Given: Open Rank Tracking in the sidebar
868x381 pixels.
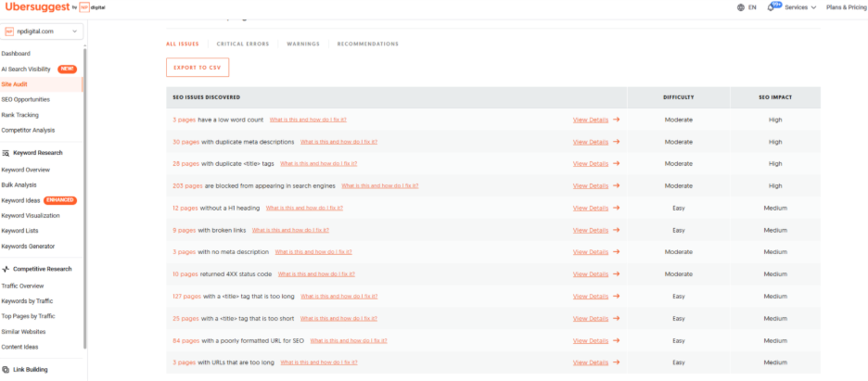Looking at the screenshot, I should coord(19,115).
